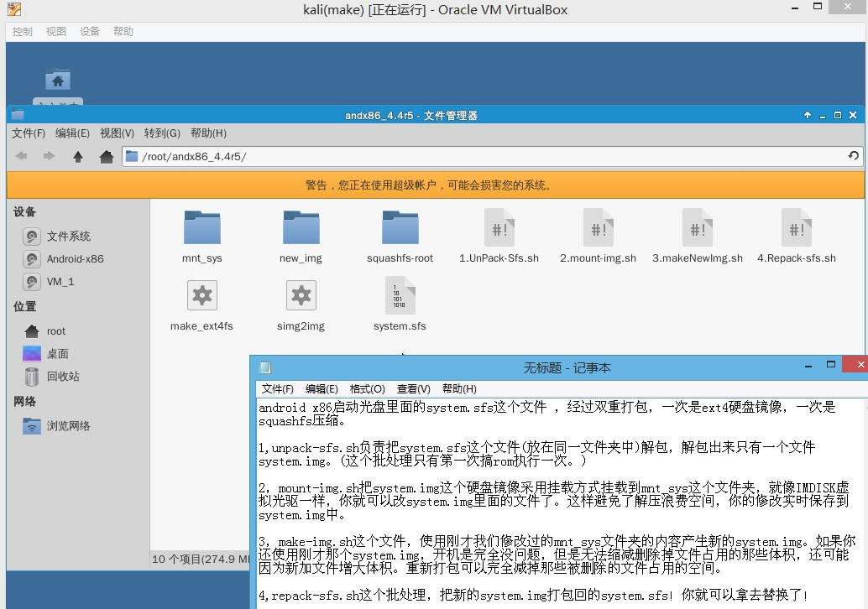Open file manager 文件(F) menu

29,133
